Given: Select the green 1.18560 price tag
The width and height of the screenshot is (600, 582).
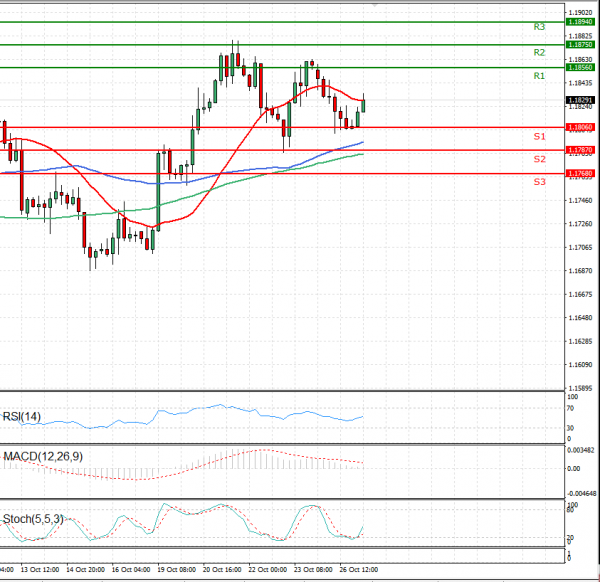Looking at the screenshot, I should (580, 67).
